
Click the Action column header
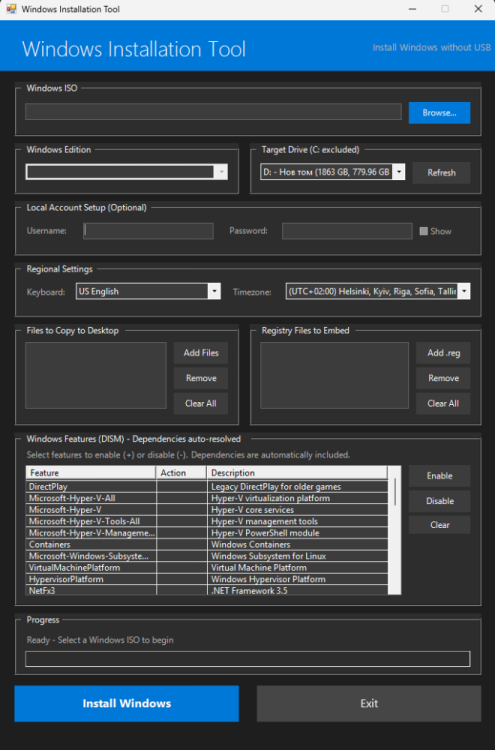pyautogui.click(x=181, y=473)
